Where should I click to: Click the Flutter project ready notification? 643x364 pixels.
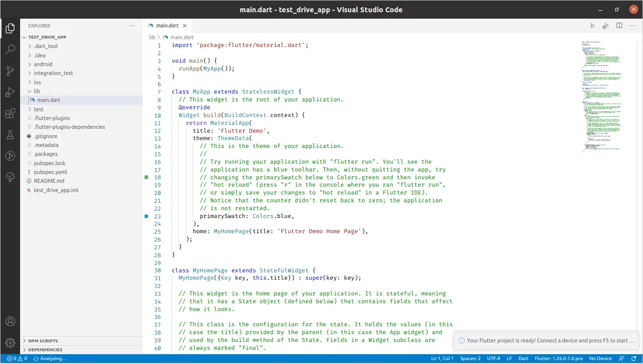(546, 340)
